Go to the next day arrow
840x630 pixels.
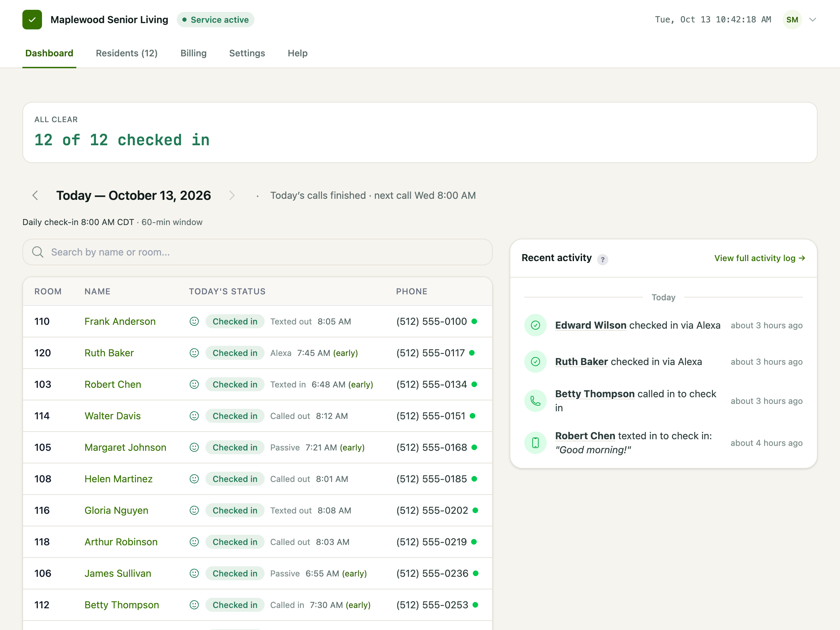(232, 196)
